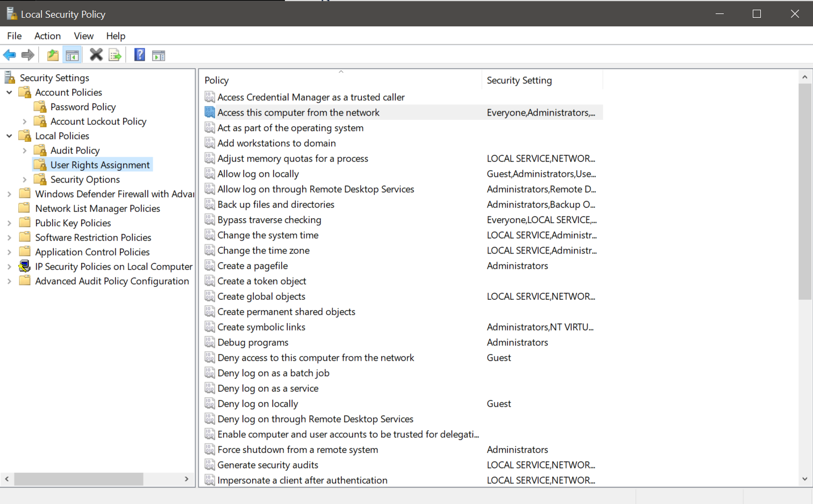Click the Back arrow toolbar icon

(x=10, y=55)
